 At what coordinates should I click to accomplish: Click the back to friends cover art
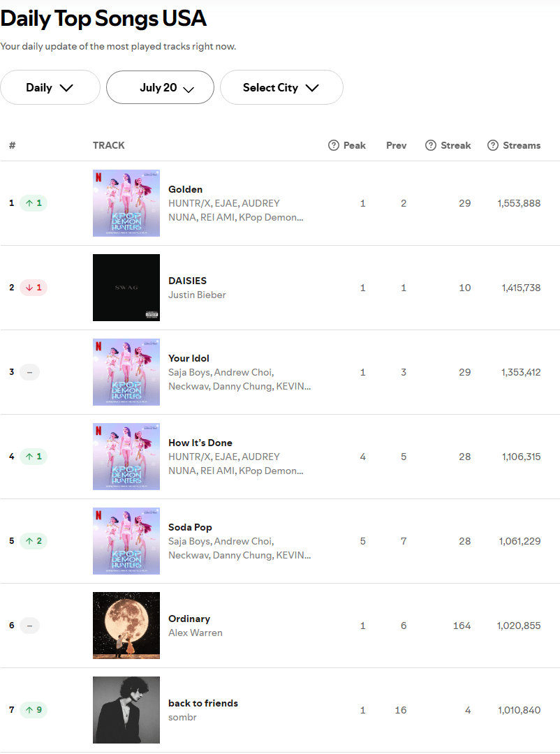coord(126,710)
